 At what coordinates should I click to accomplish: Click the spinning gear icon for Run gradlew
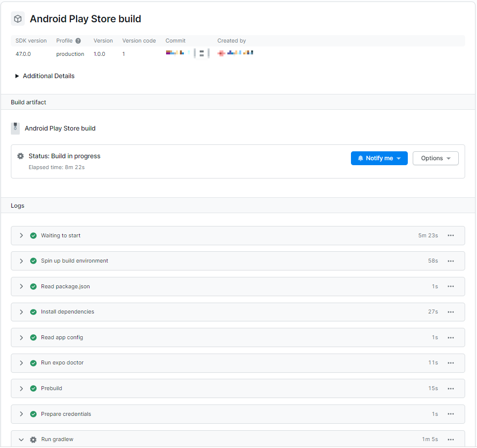click(x=34, y=440)
